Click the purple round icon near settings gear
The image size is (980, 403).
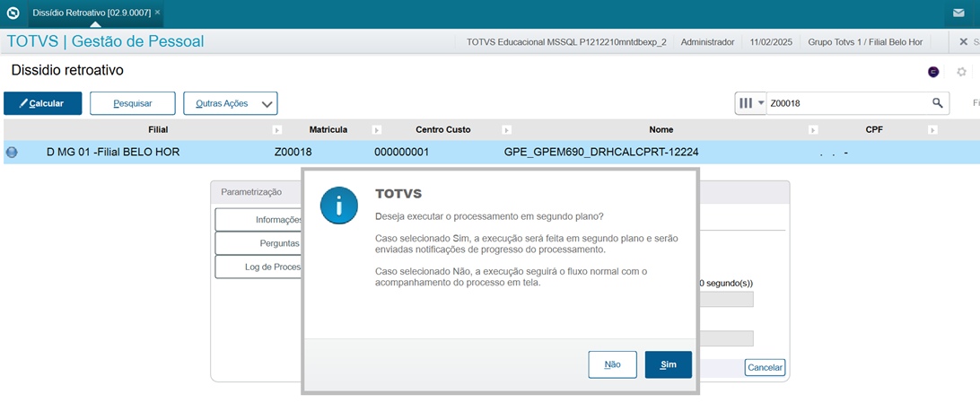(933, 72)
